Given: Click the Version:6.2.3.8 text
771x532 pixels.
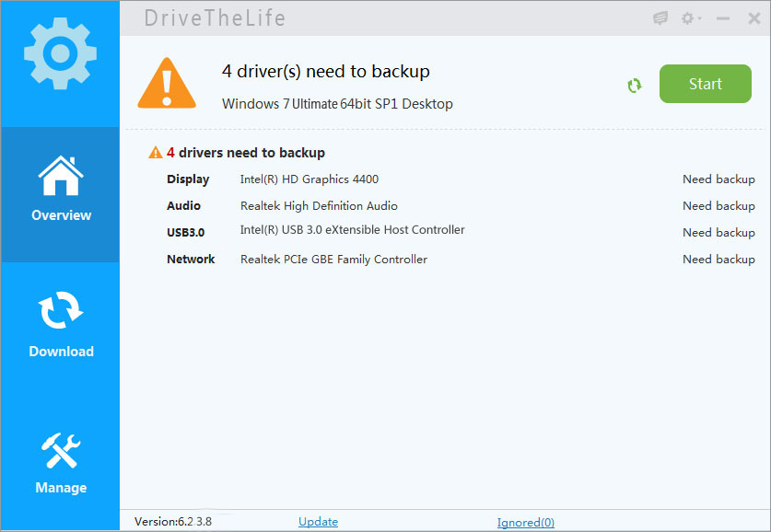Looking at the screenshot, I should point(173,522).
